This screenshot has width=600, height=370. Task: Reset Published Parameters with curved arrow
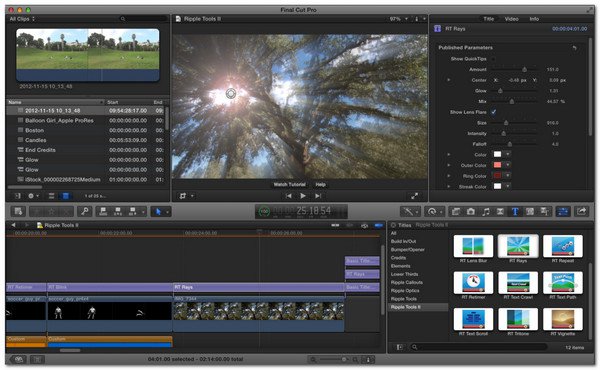574,47
